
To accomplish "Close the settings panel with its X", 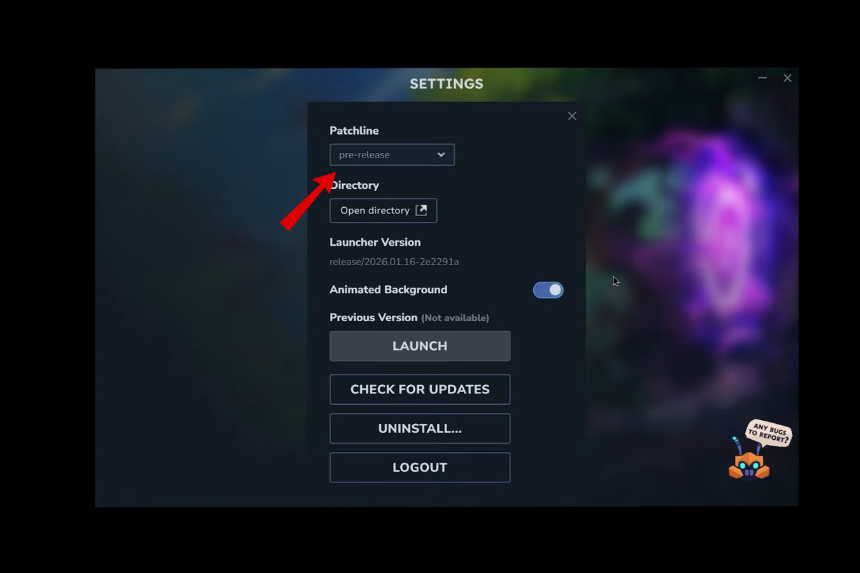I will 572,116.
